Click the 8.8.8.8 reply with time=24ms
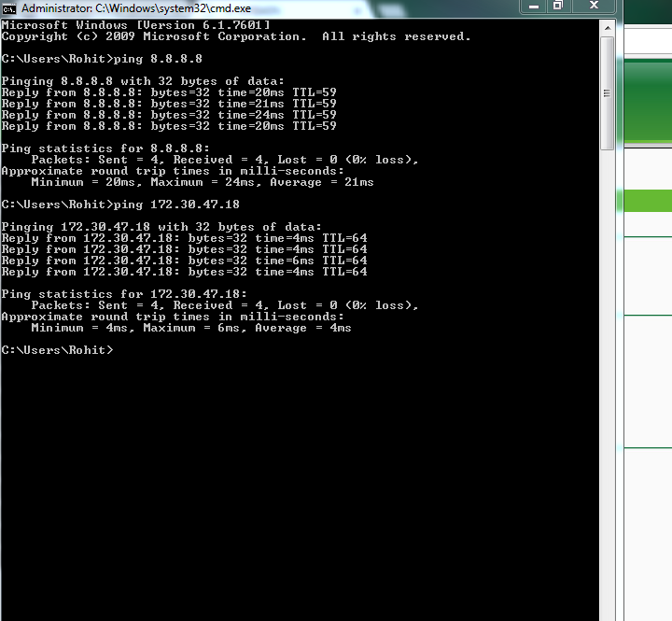The height and width of the screenshot is (621, 672). 169,115
